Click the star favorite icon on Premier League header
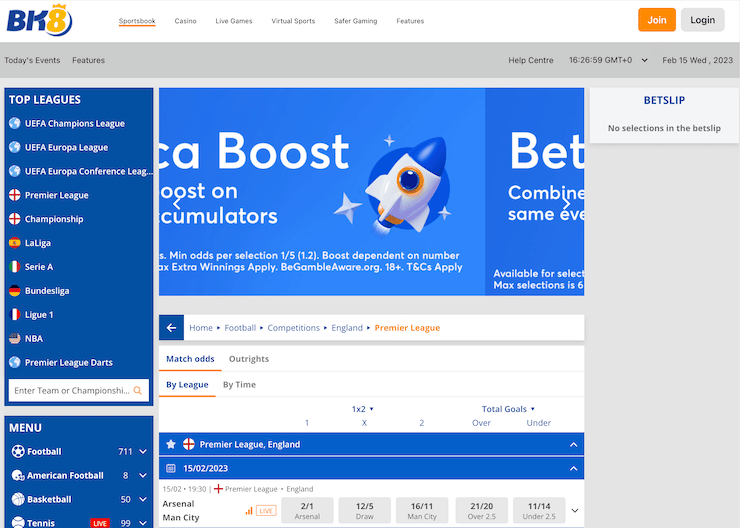Screen dimensions: 740x528 (171, 444)
